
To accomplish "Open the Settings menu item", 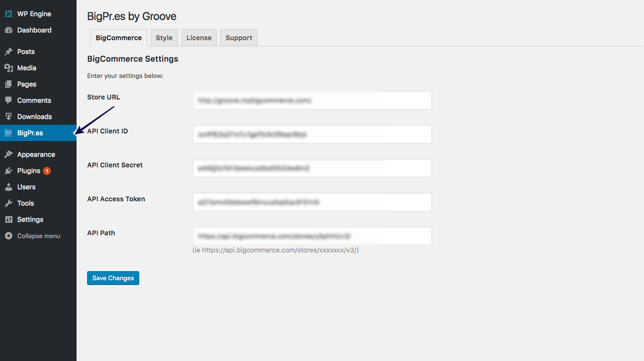I will click(38, 219).
